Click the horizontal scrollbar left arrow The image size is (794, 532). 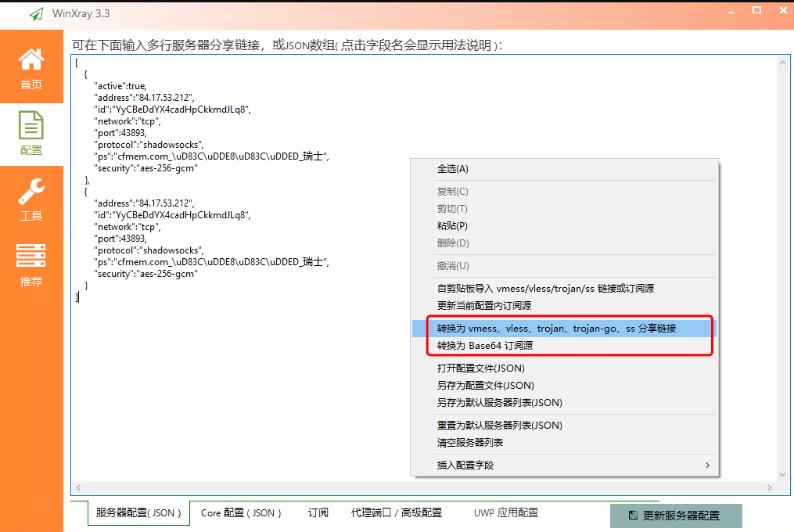point(78,488)
